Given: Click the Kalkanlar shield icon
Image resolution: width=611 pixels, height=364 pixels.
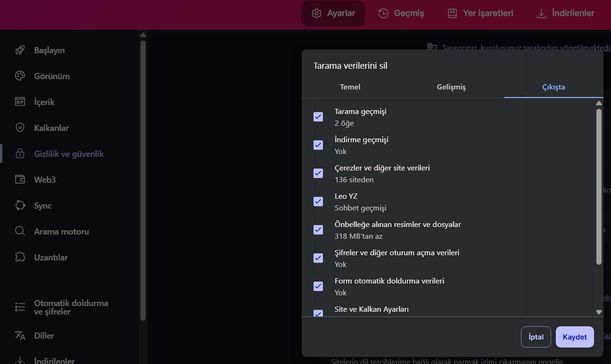Looking at the screenshot, I should [x=20, y=128].
